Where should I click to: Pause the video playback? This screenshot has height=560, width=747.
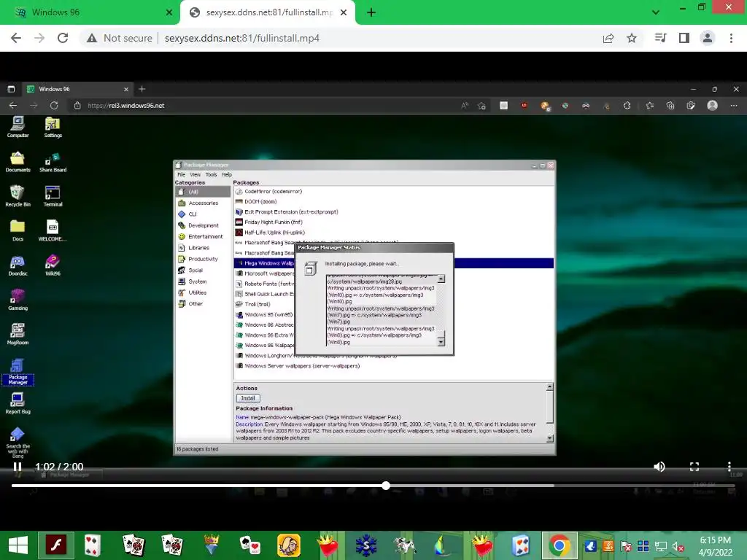[18, 467]
